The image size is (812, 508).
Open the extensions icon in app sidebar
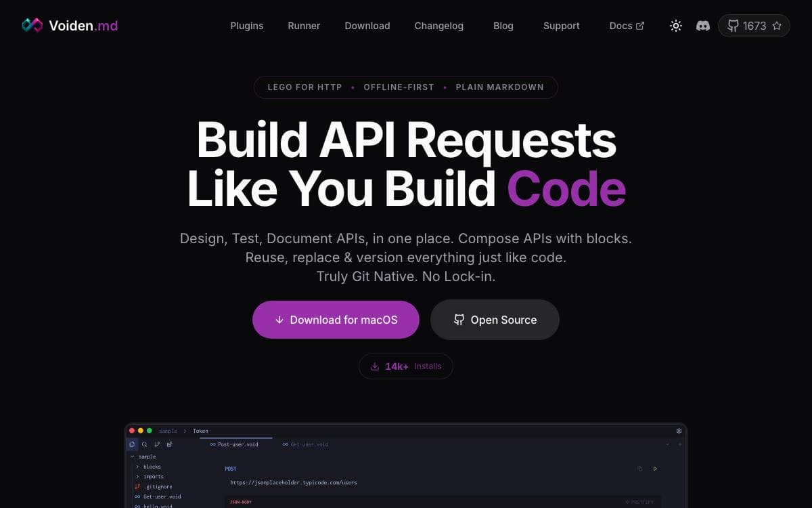[x=169, y=444]
